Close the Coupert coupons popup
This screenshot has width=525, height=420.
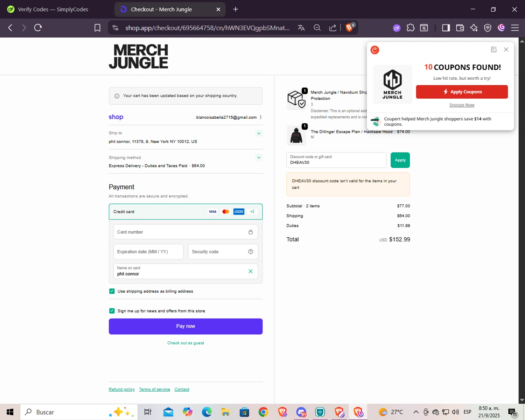[x=506, y=49]
